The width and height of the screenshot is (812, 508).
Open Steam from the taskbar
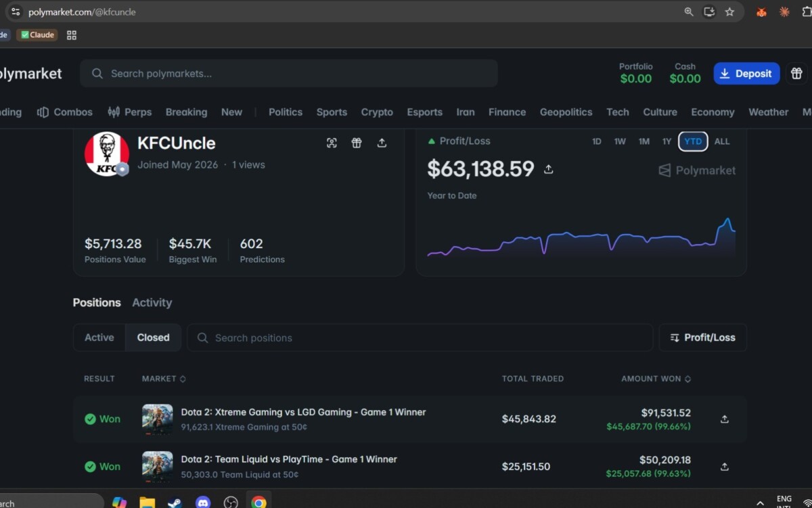[175, 502]
